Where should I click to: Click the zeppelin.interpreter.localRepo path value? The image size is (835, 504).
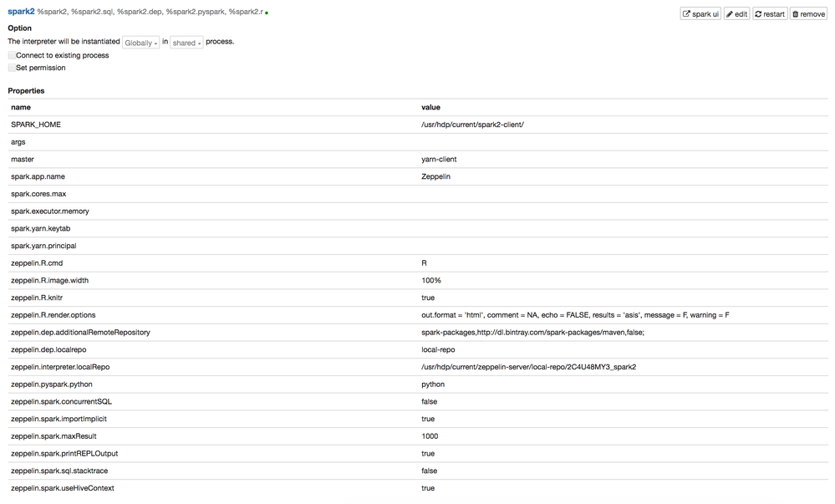pyautogui.click(x=528, y=367)
